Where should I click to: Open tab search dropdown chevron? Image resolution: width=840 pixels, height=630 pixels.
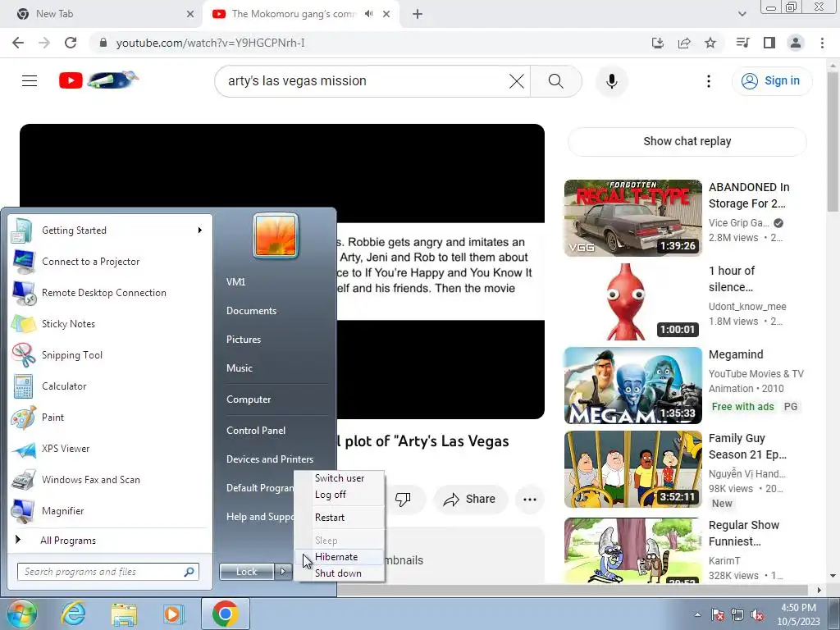742,14
